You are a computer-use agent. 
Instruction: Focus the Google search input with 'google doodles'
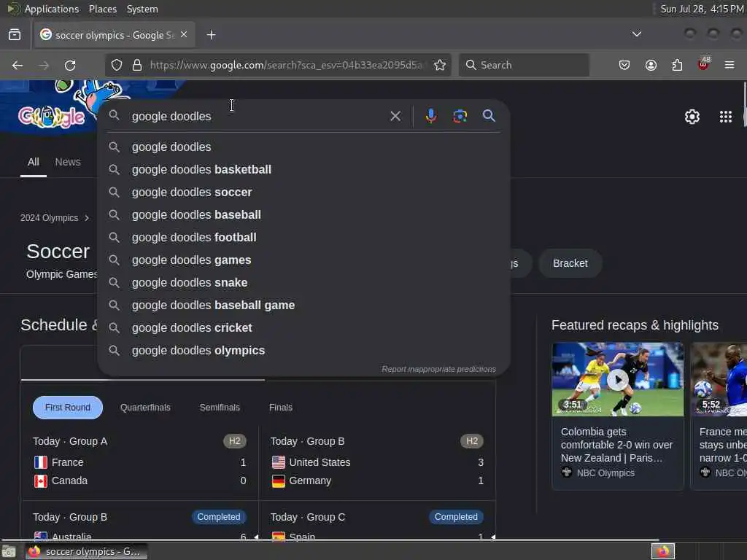(x=258, y=116)
